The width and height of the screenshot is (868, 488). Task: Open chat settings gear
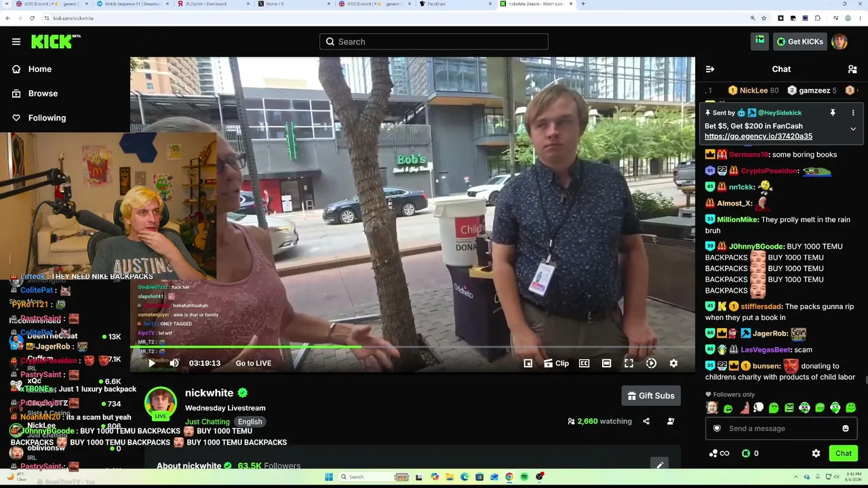(x=816, y=453)
